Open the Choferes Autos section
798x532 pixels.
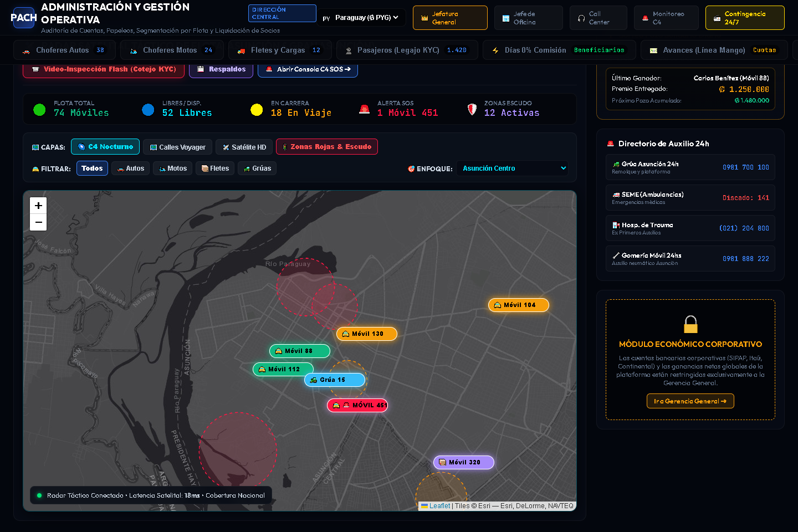coord(64,50)
